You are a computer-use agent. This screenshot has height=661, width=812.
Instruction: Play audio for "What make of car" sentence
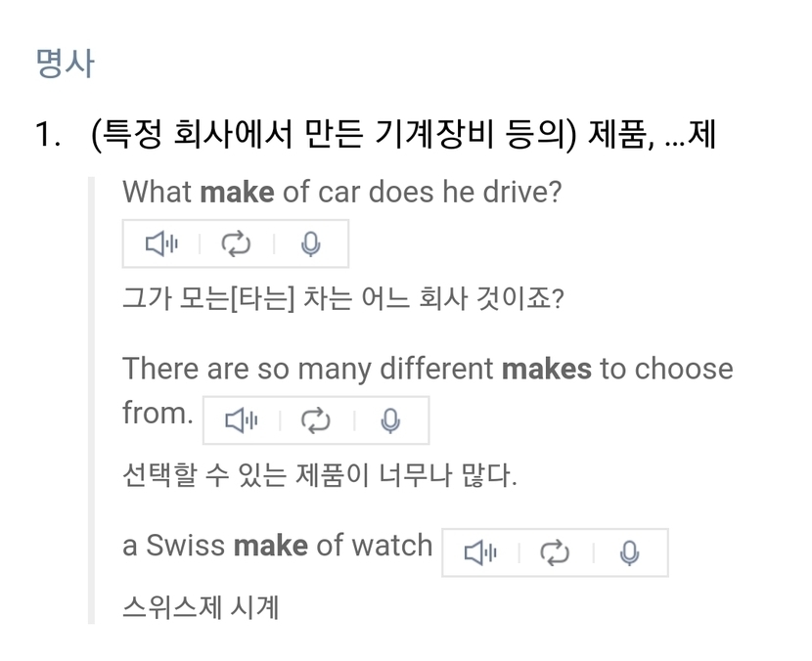tap(161, 244)
